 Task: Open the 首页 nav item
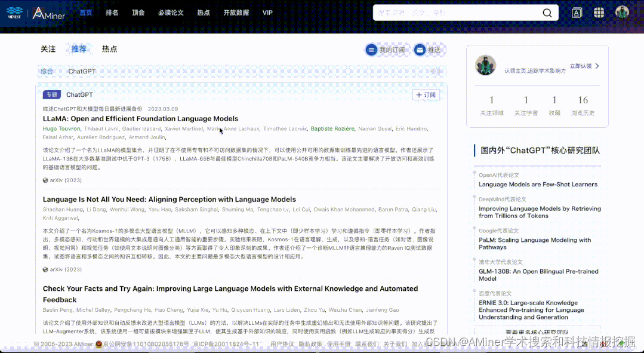(x=86, y=13)
